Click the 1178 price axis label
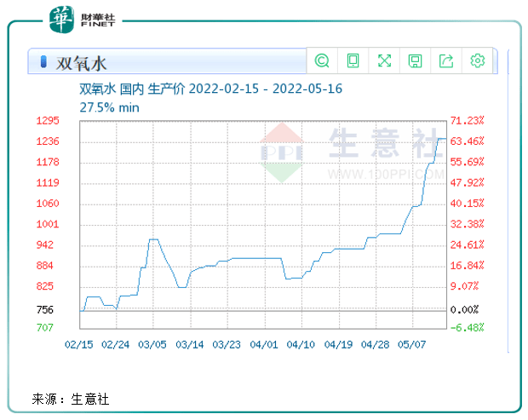 (48, 162)
